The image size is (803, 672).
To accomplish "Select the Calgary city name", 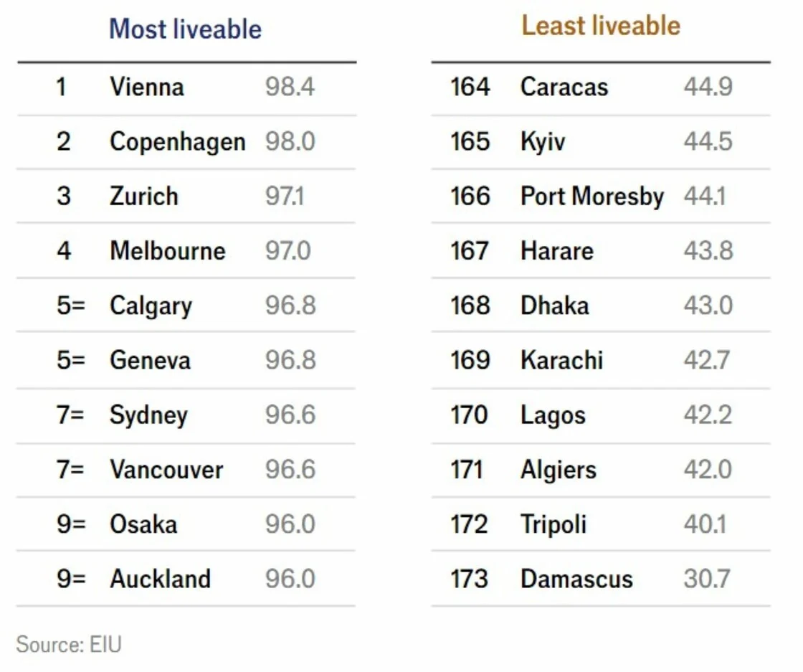I will [151, 306].
